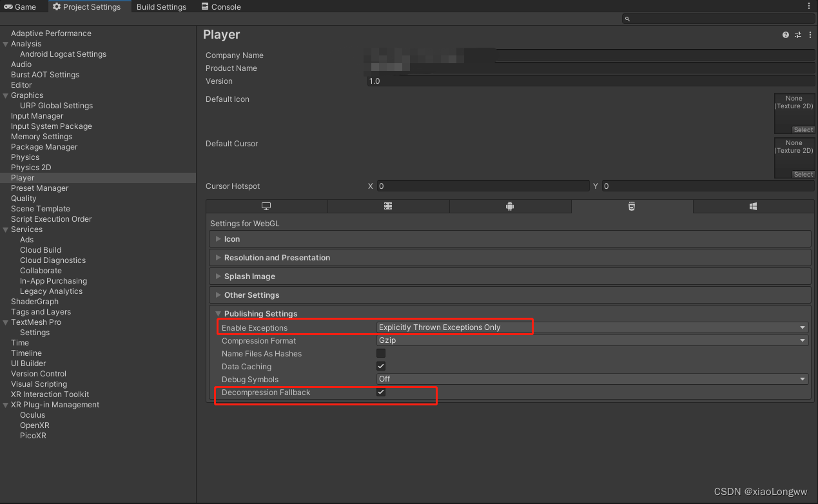This screenshot has width=818, height=504.
Task: Click the Cursor Hotspot X field
Action: click(x=483, y=186)
